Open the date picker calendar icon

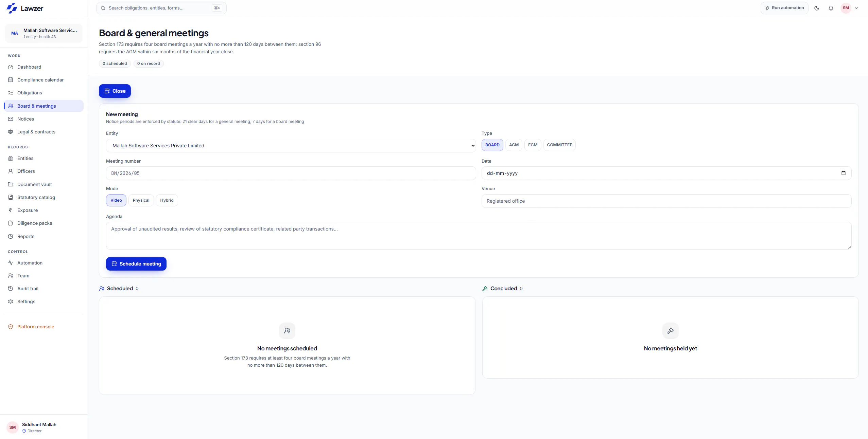(844, 173)
